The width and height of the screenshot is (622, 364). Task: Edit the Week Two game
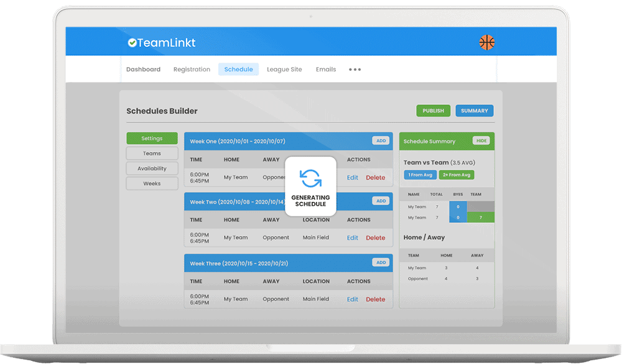pos(352,238)
